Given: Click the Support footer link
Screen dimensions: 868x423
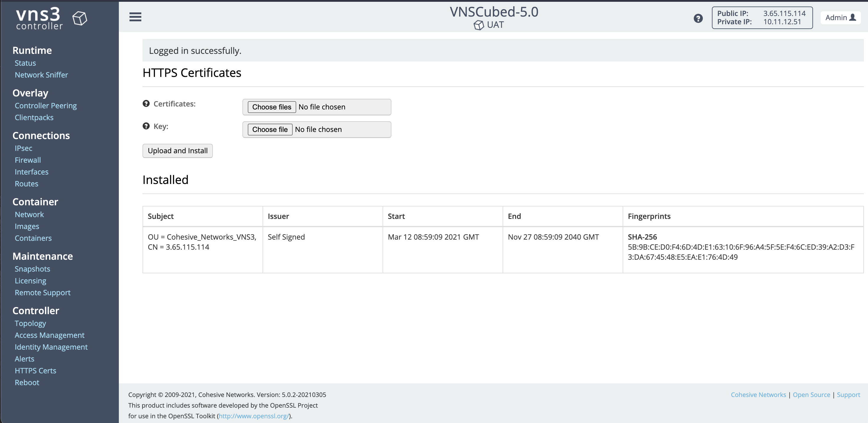Looking at the screenshot, I should 848,395.
